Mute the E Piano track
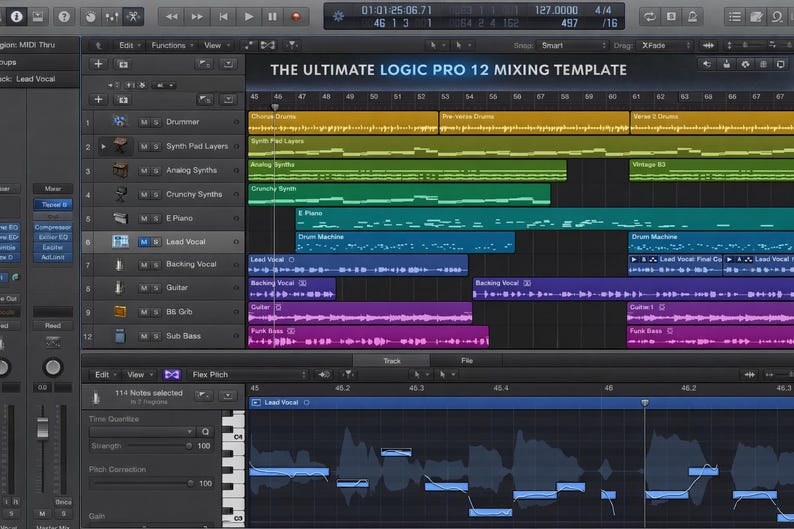The width and height of the screenshot is (794, 529). click(x=144, y=219)
